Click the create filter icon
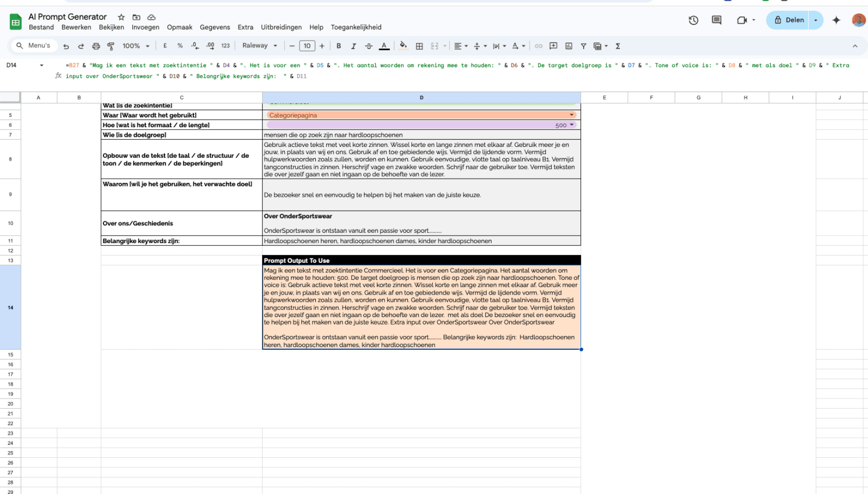Image resolution: width=868 pixels, height=494 pixels. click(583, 46)
